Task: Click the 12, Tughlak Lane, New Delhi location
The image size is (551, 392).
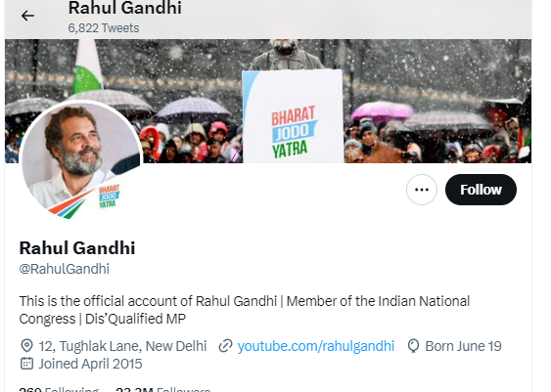Action: click(122, 346)
